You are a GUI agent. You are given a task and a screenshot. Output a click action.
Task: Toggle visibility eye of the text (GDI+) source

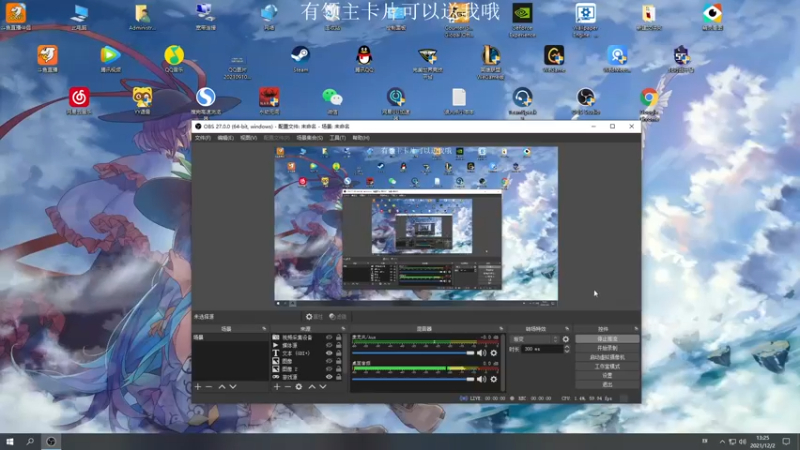pyautogui.click(x=329, y=353)
